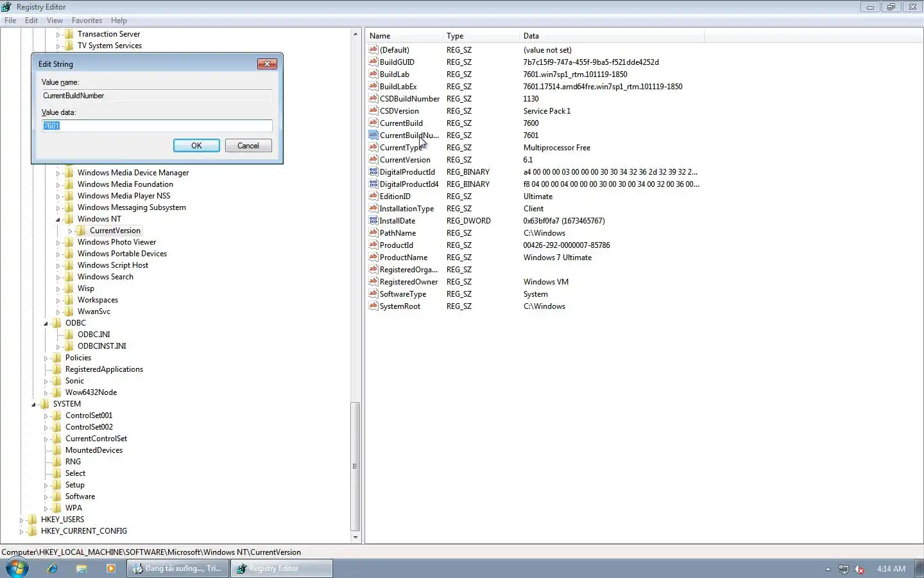Click the Registry Editor taskbar button
This screenshot has height=578, width=924.
(282, 568)
